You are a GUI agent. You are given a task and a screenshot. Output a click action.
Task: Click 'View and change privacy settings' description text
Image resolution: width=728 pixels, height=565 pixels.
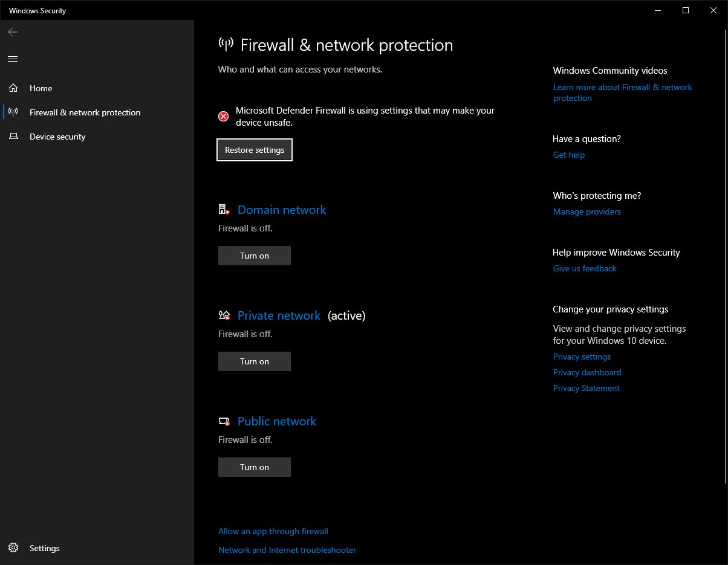tap(620, 335)
